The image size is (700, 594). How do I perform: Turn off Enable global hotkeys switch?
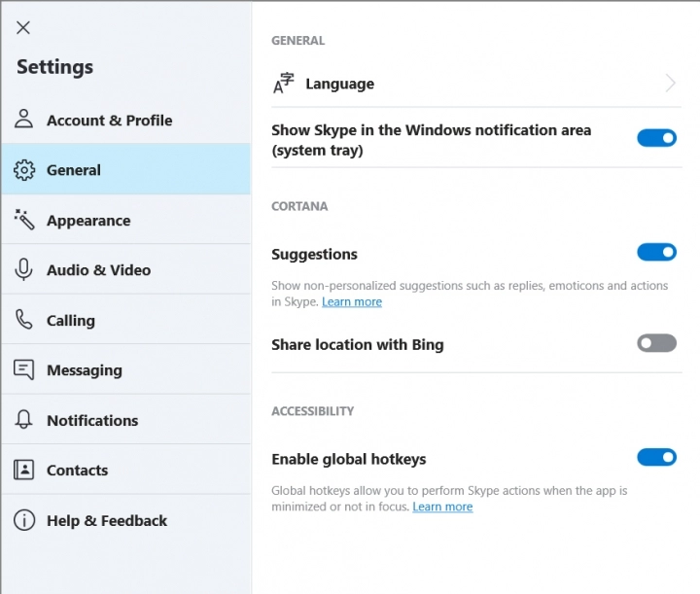pyautogui.click(x=656, y=458)
